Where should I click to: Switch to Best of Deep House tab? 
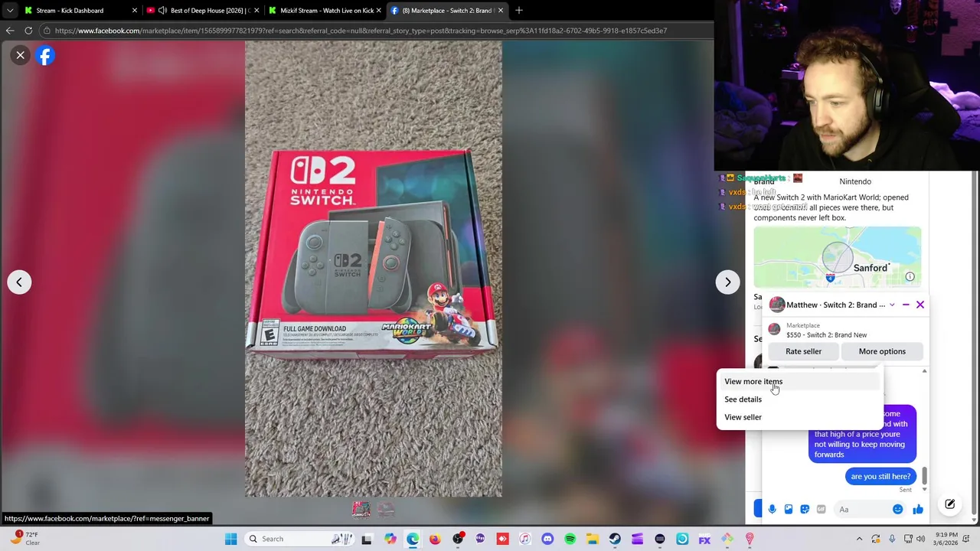tap(202, 10)
